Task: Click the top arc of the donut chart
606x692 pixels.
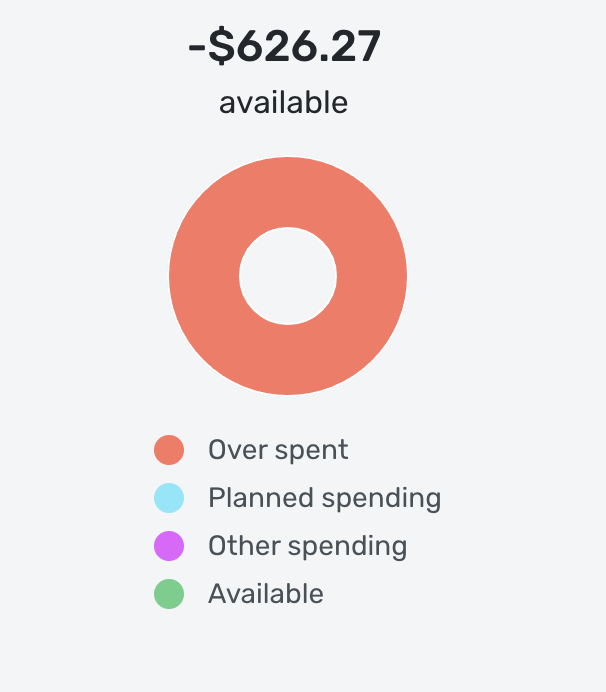Action: 288,192
